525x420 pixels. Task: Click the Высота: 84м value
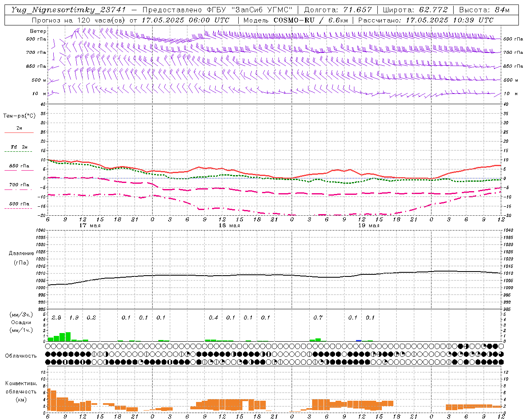tap(484, 10)
